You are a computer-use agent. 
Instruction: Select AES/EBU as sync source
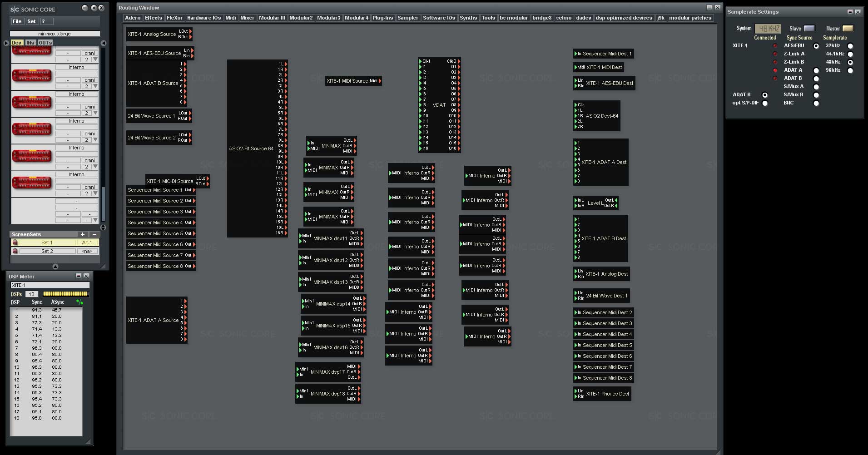pyautogui.click(x=816, y=46)
